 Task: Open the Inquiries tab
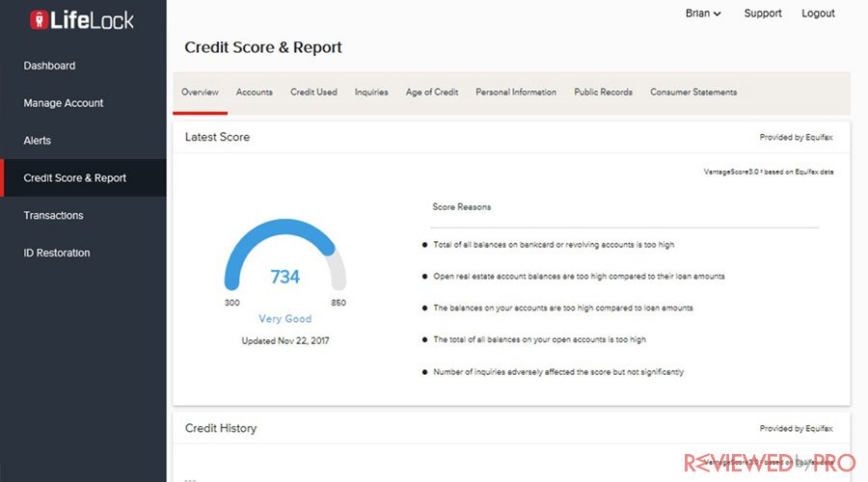(371, 92)
